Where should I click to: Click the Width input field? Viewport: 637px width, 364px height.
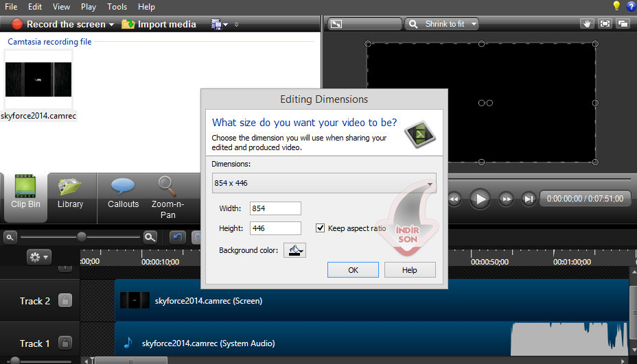pos(275,208)
